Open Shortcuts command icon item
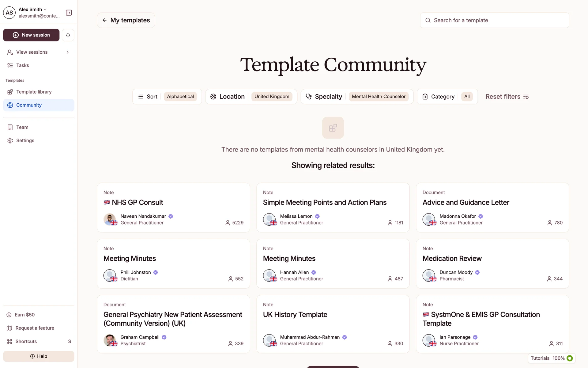The width and height of the screenshot is (588, 368). pos(26,341)
